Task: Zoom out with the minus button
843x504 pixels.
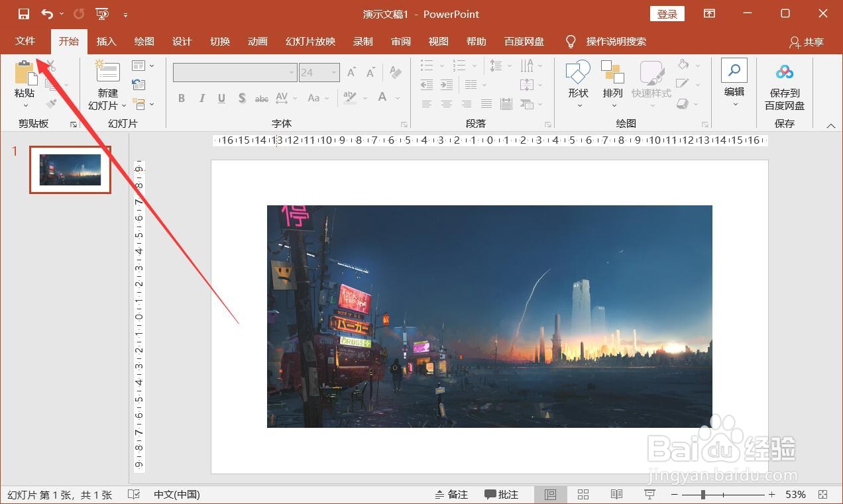Action: click(x=674, y=495)
